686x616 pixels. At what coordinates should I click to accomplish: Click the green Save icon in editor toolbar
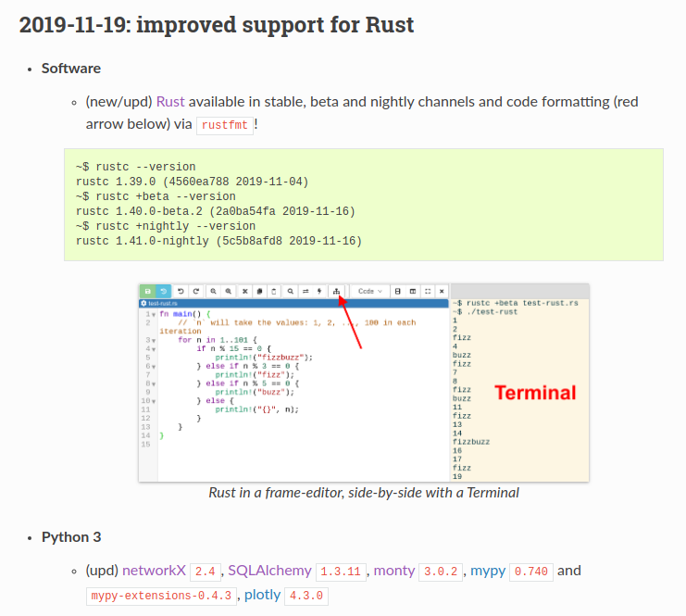click(x=147, y=291)
